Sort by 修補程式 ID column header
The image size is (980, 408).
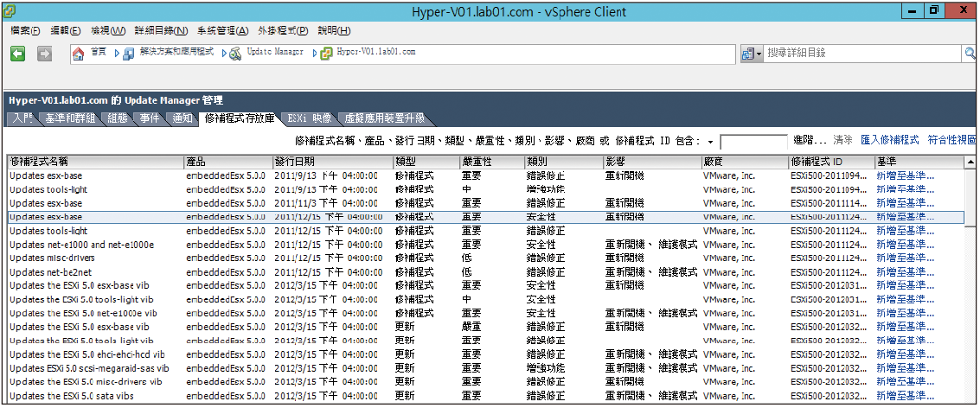pos(831,162)
